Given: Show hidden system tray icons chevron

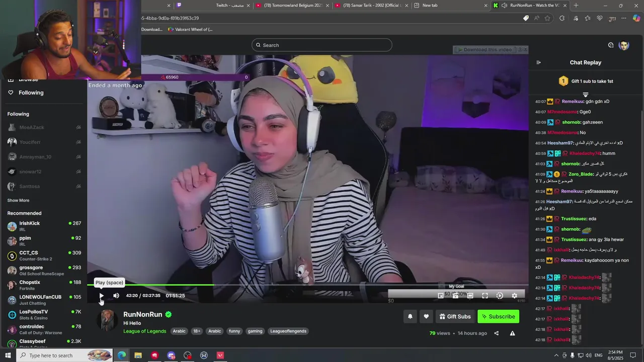Looking at the screenshot, I should coord(556,355).
